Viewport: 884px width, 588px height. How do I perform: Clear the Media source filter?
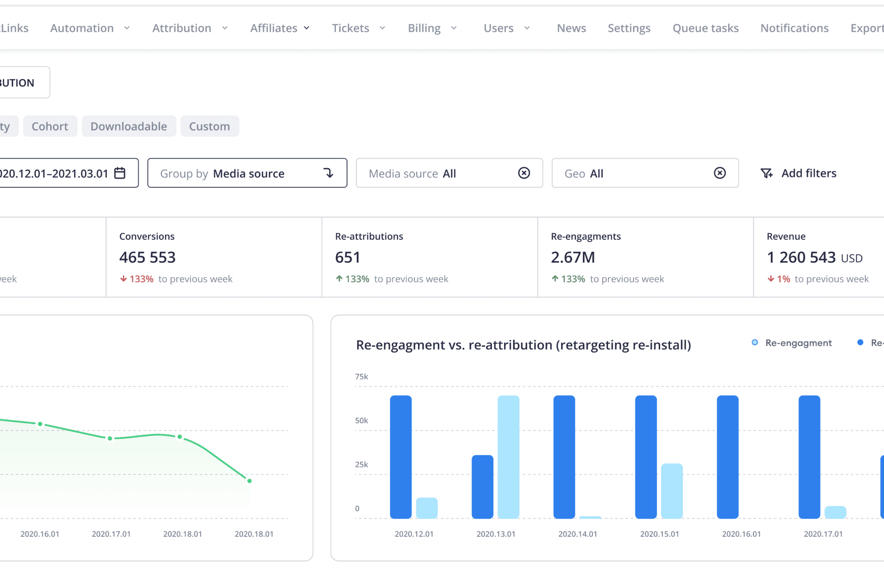point(524,173)
